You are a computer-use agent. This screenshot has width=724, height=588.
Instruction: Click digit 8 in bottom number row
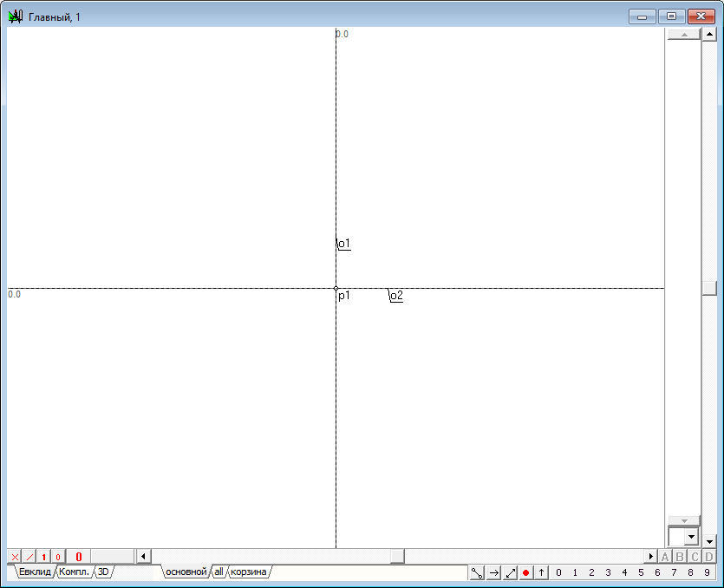(690, 572)
